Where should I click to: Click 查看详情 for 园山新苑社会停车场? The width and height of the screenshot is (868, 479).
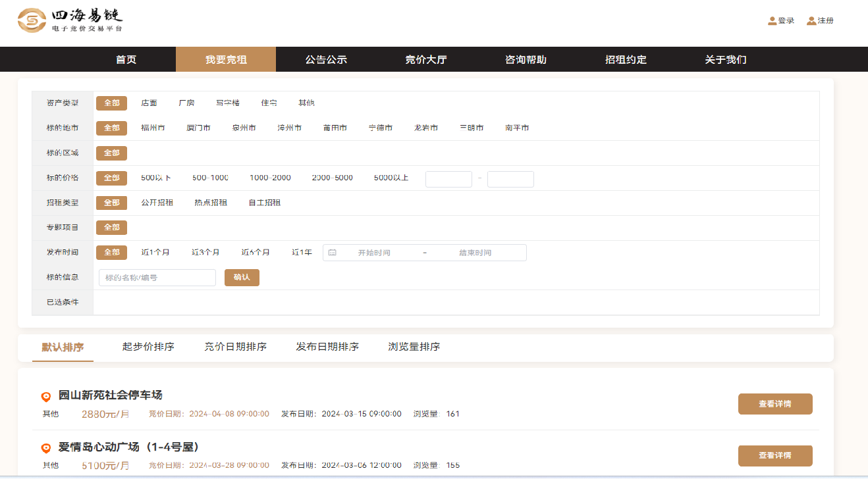[775, 404]
